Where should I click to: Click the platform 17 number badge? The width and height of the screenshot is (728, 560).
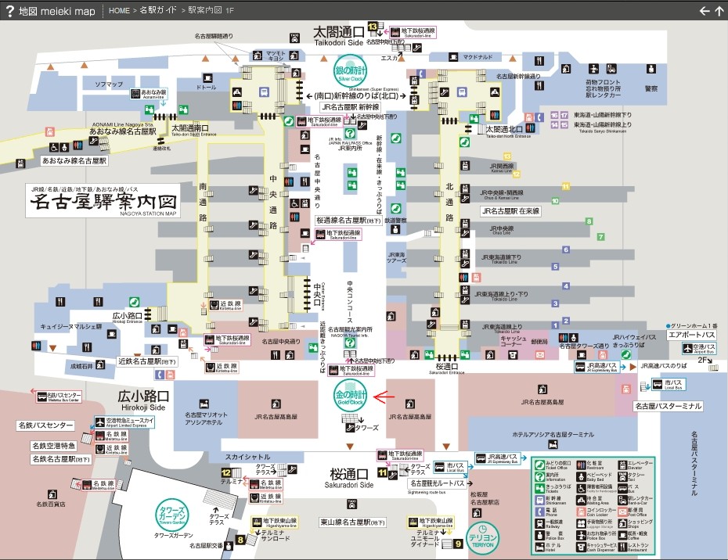pyautogui.click(x=564, y=115)
